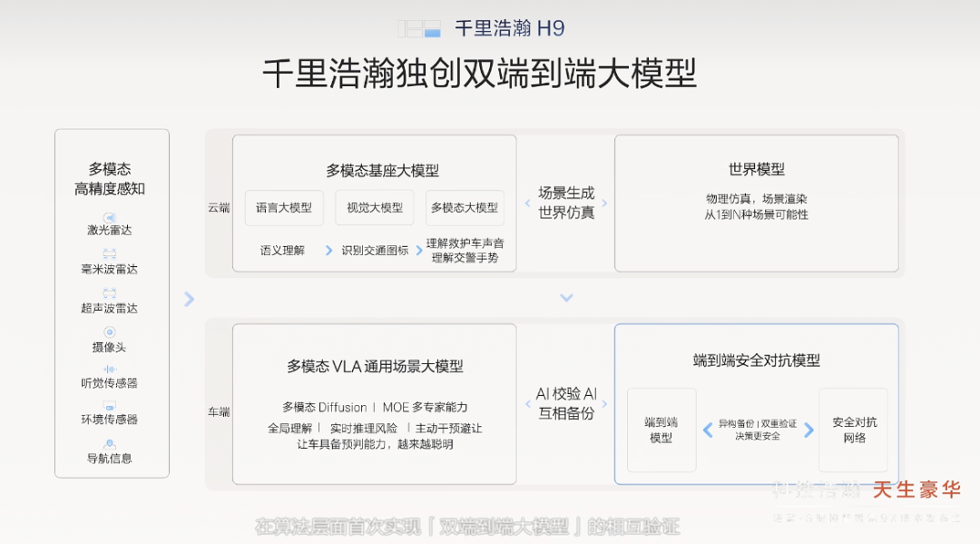This screenshot has width=980, height=544.
Task: Click the left chevron before AI 校验 AI
Action: tap(527, 404)
